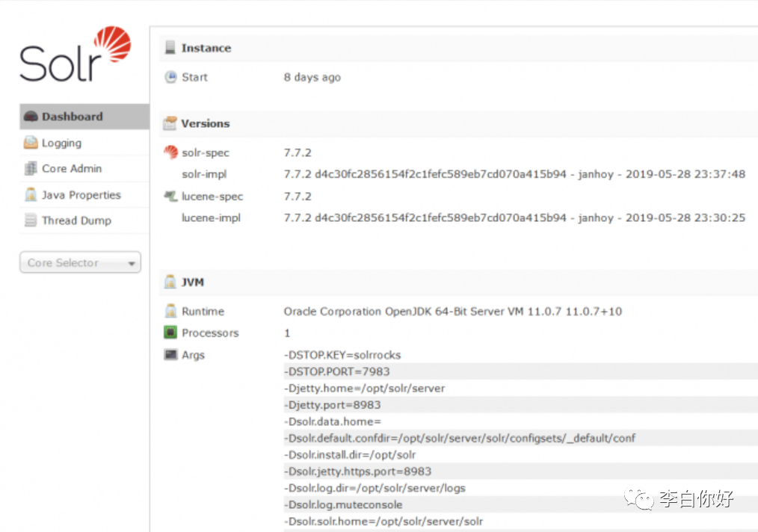Click the -Dsolr.log.muteconsole argument
The width and height of the screenshot is (758, 532).
click(342, 504)
